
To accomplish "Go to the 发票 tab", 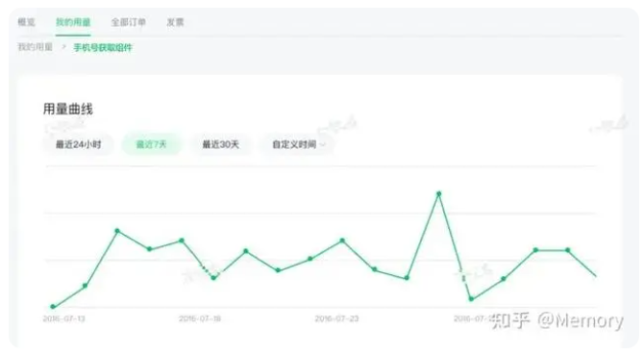I will pos(175,22).
